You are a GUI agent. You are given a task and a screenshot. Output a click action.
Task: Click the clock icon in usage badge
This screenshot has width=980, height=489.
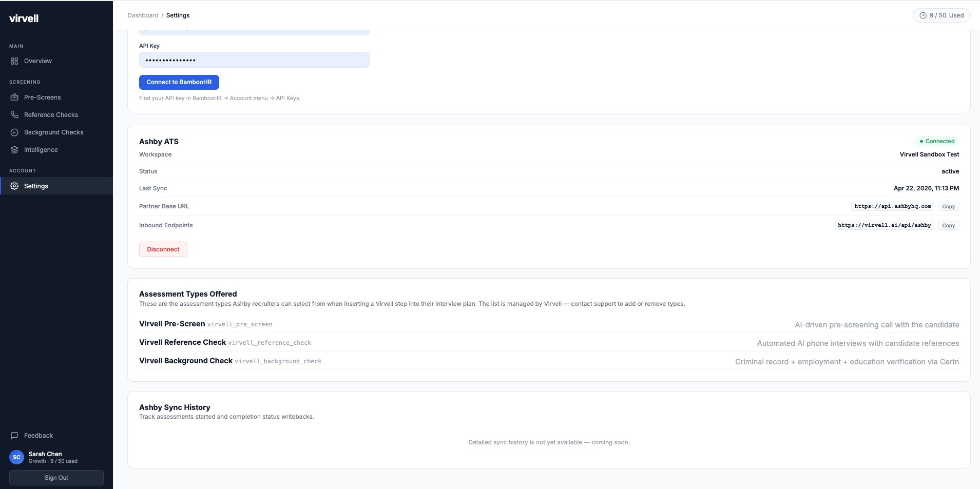point(923,15)
